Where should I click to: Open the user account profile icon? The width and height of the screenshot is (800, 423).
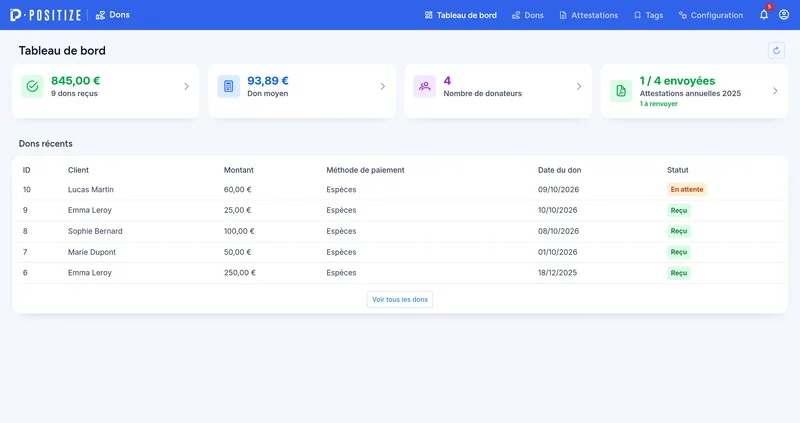(784, 15)
